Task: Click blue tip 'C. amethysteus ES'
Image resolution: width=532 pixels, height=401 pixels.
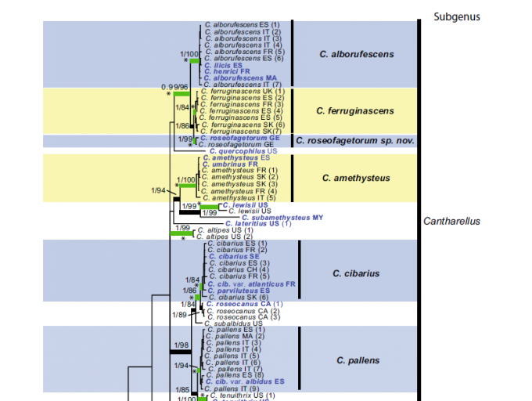Action: click(236, 158)
